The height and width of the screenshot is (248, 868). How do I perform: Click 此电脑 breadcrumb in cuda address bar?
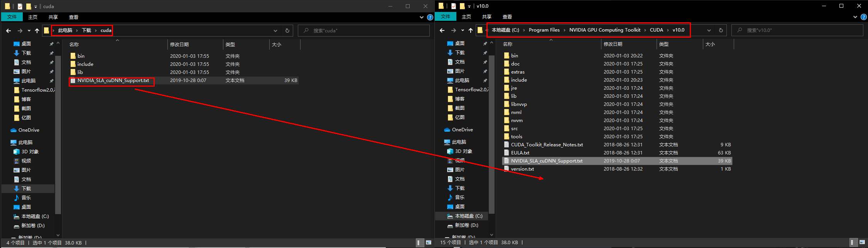pyautogui.click(x=65, y=30)
